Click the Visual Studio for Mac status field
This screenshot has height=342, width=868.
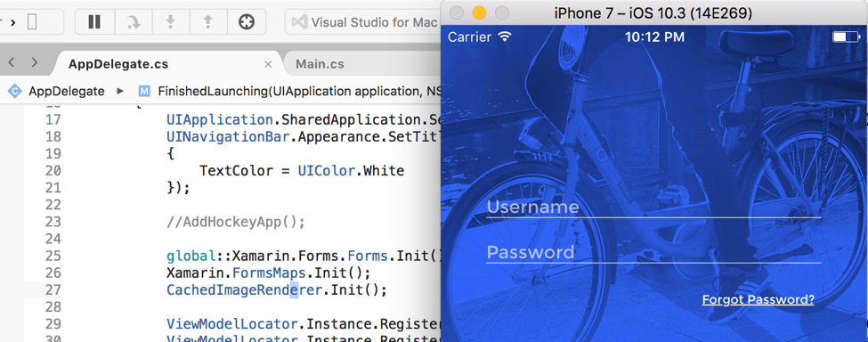pyautogui.click(x=362, y=22)
